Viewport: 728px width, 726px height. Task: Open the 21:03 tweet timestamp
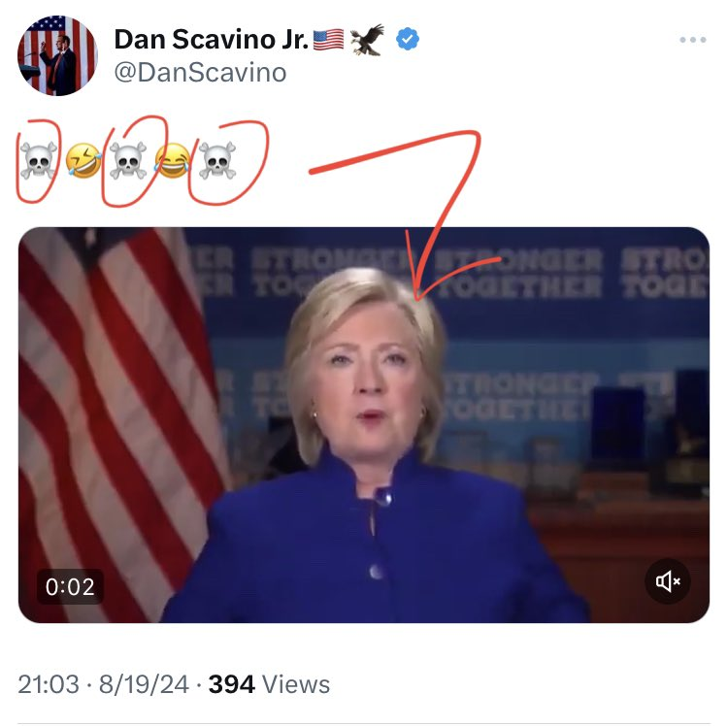pyautogui.click(x=49, y=684)
